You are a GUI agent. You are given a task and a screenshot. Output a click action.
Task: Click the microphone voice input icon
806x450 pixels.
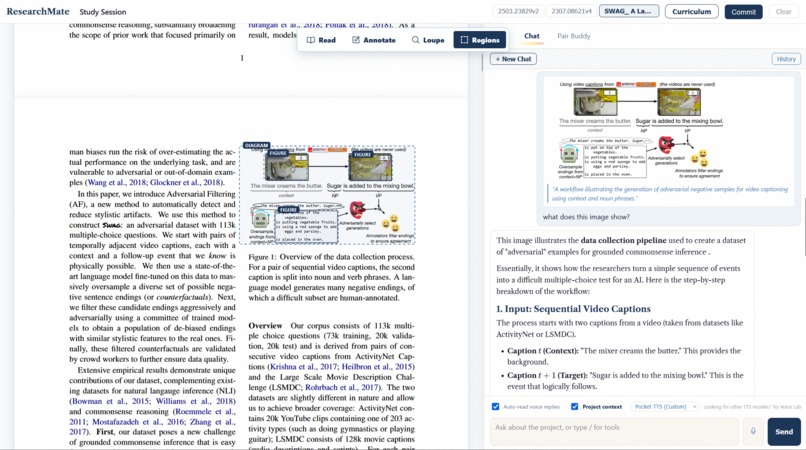click(753, 431)
